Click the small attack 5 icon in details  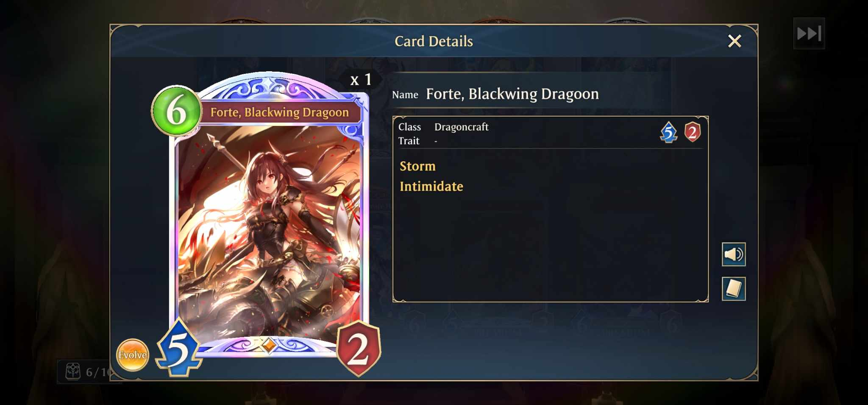click(x=668, y=132)
